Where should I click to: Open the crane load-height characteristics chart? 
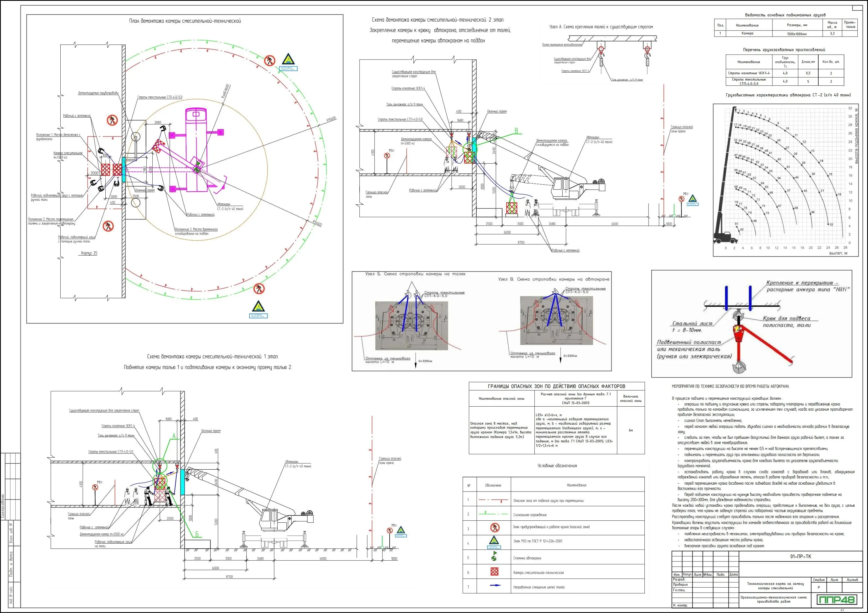786,180
